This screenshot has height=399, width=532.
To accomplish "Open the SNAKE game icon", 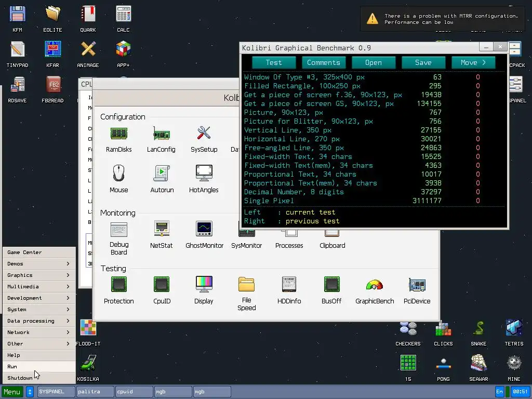I will pos(478,328).
